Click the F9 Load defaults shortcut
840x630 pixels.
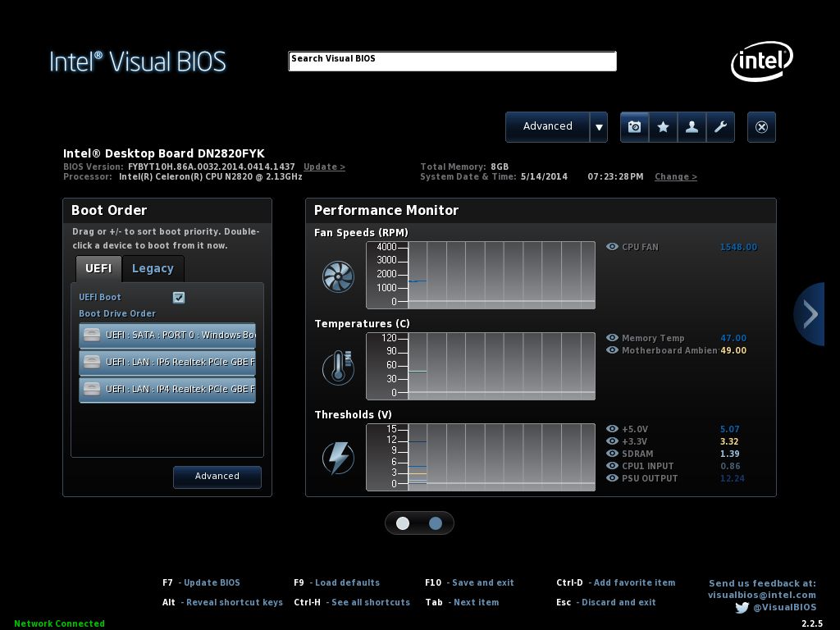(336, 583)
